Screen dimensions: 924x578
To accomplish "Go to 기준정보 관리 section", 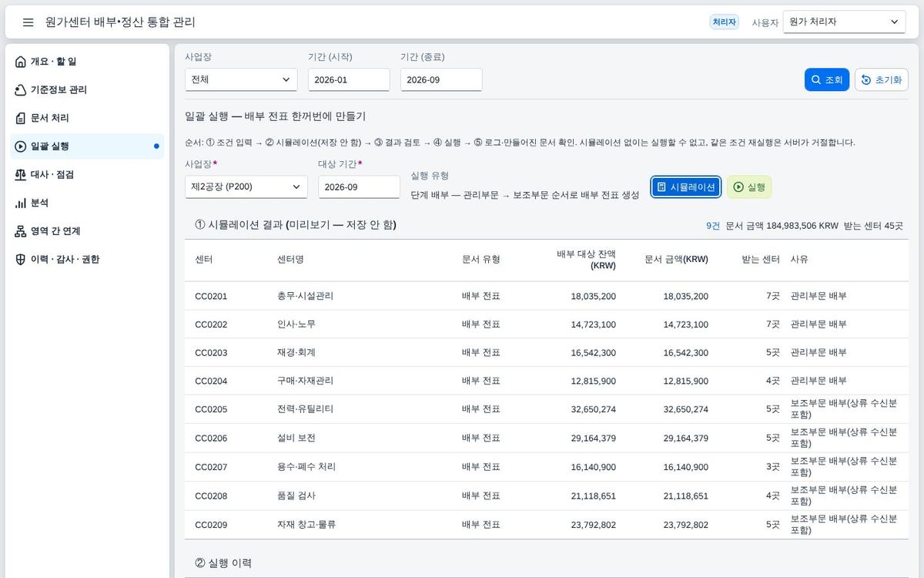I will [87, 90].
